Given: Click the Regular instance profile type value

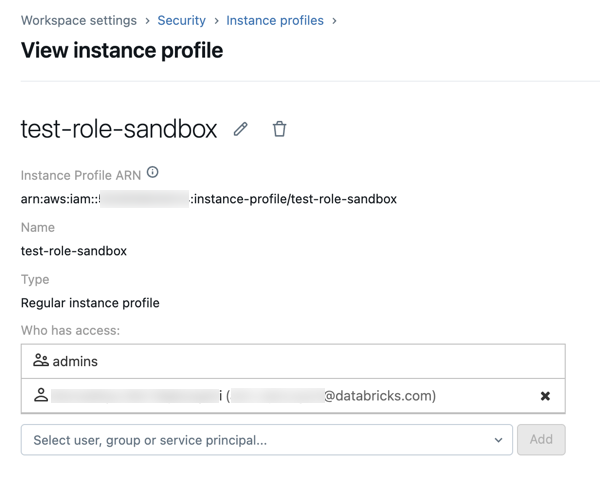Looking at the screenshot, I should click(90, 303).
